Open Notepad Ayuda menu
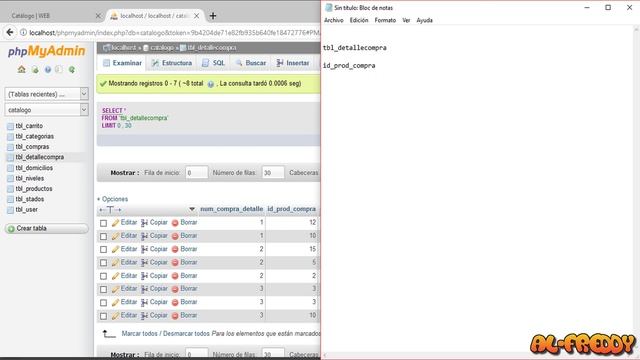This screenshot has width=640, height=360. [424, 20]
